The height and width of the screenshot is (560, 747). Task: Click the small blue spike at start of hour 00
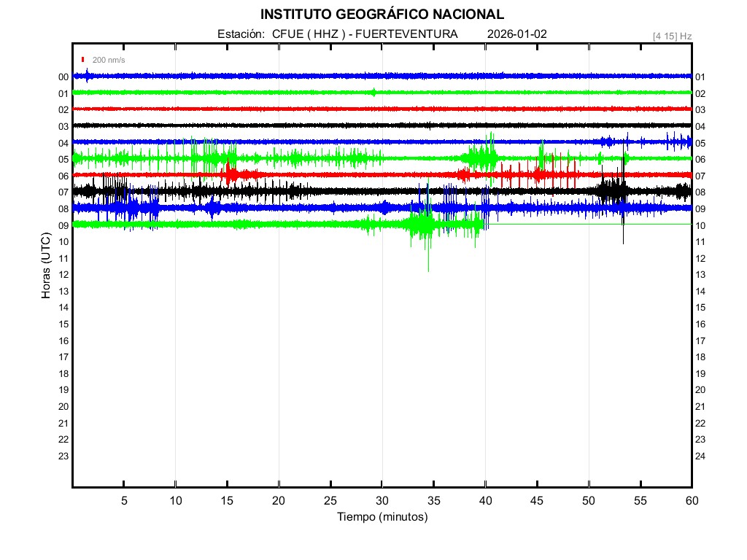(87, 74)
